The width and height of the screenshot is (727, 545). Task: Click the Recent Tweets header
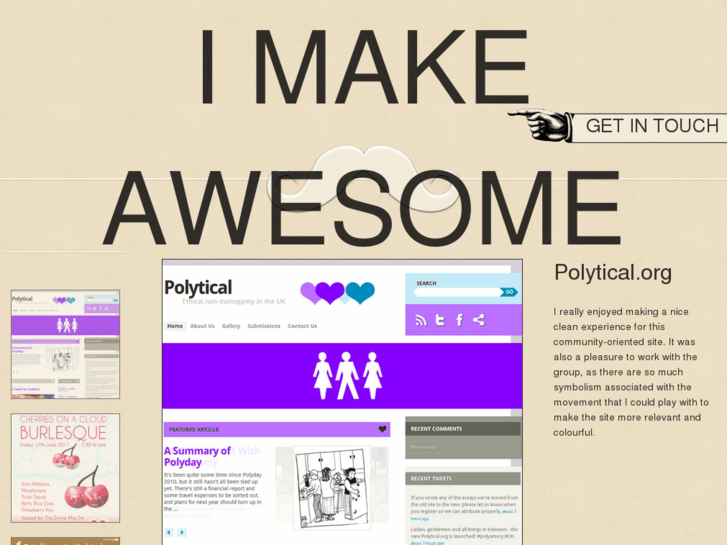463,478
